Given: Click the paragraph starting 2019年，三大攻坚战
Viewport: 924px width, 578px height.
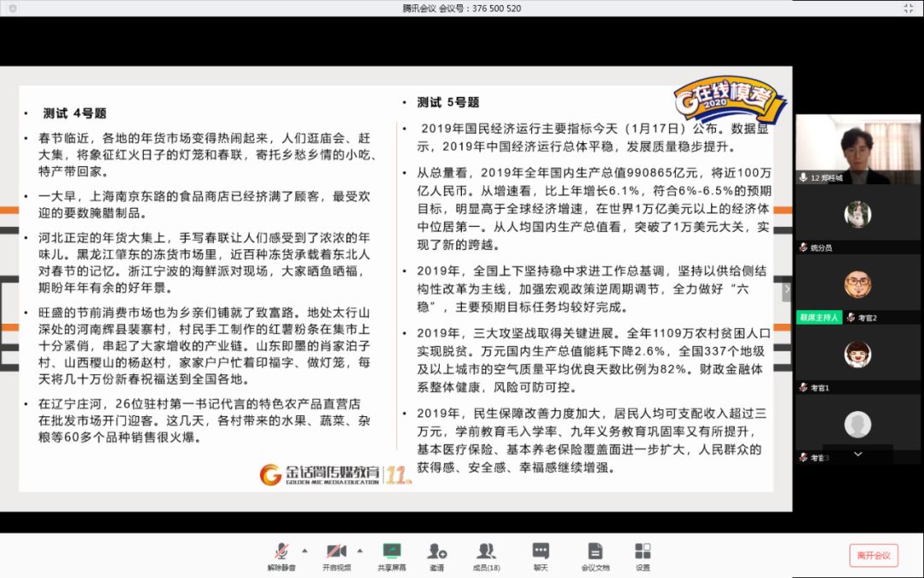Looking at the screenshot, I should [x=594, y=360].
